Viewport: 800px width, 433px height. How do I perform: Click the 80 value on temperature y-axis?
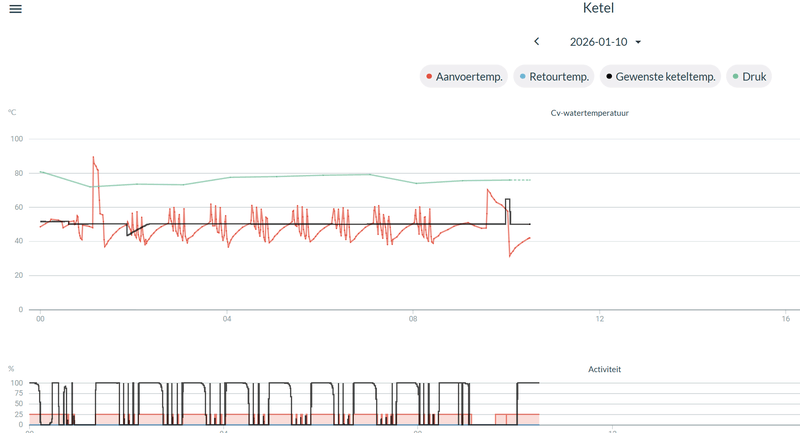(x=18, y=173)
